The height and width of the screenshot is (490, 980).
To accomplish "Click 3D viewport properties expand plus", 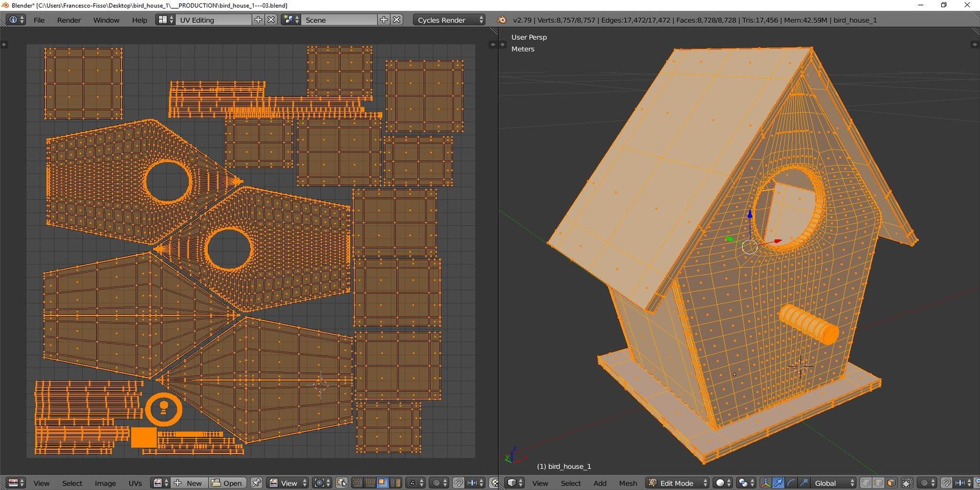I will pos(974,45).
